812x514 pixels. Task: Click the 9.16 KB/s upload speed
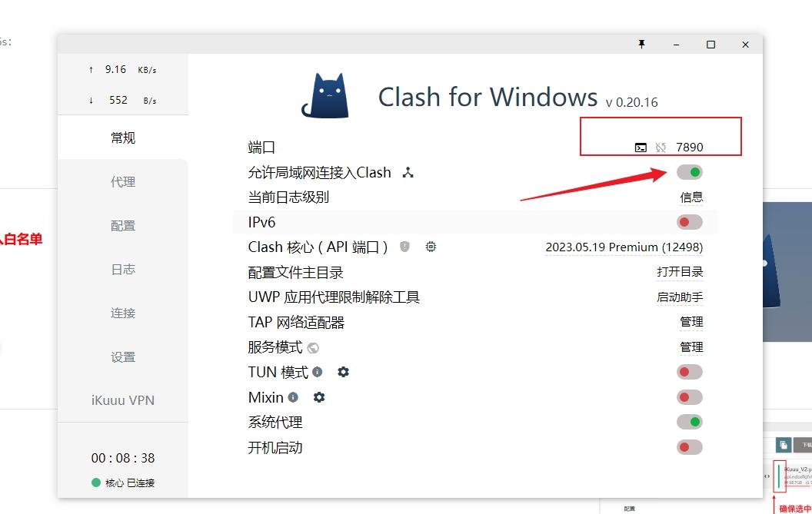123,69
